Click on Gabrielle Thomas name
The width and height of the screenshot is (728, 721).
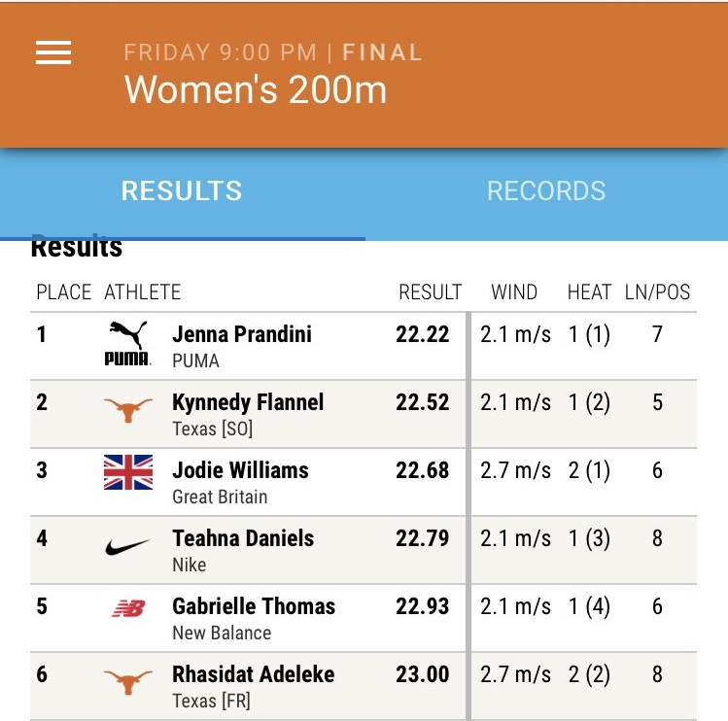[254, 606]
